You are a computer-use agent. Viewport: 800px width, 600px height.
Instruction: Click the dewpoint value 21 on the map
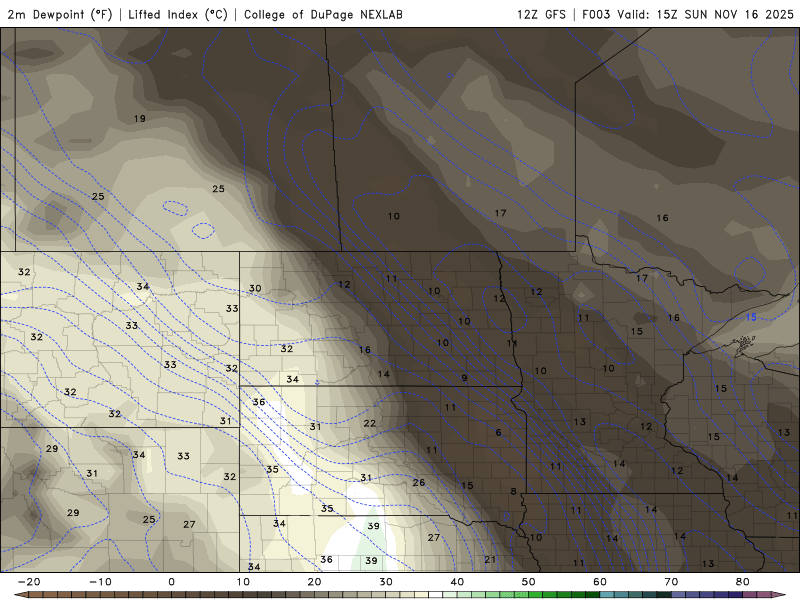pos(490,560)
